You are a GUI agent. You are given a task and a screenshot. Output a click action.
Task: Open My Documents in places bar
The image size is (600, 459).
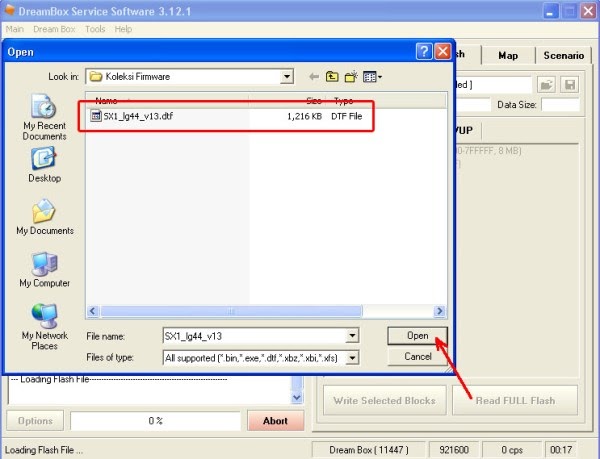pos(45,217)
